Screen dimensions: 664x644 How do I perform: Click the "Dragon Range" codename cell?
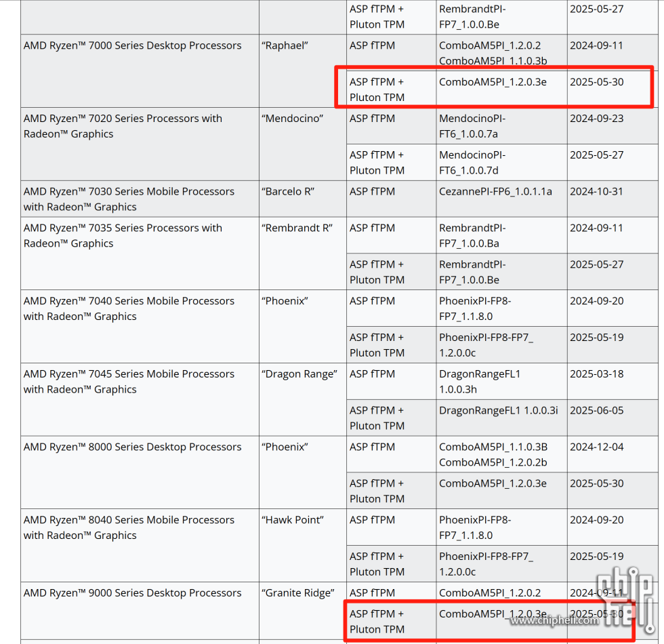pyautogui.click(x=303, y=399)
